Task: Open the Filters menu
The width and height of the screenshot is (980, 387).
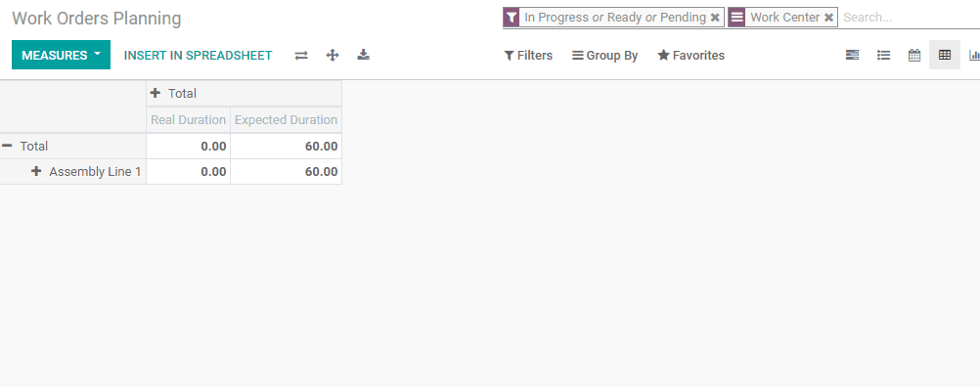Action: (x=528, y=56)
